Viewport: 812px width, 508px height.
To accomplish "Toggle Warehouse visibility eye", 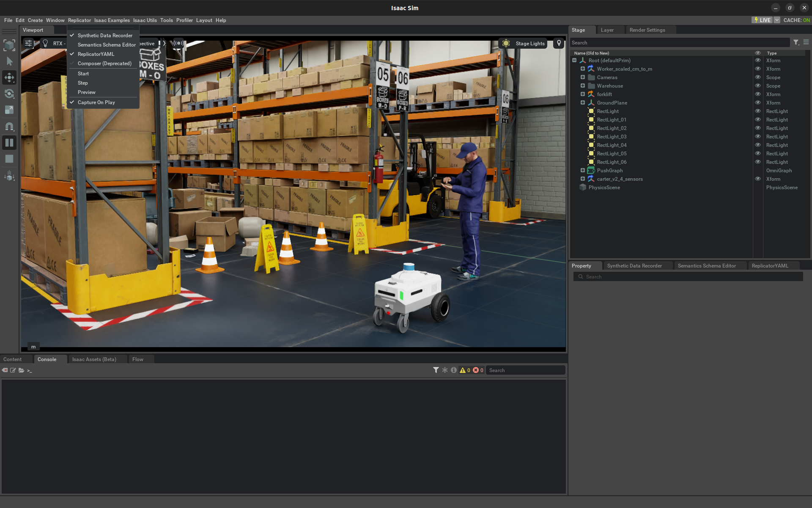I will pyautogui.click(x=758, y=86).
